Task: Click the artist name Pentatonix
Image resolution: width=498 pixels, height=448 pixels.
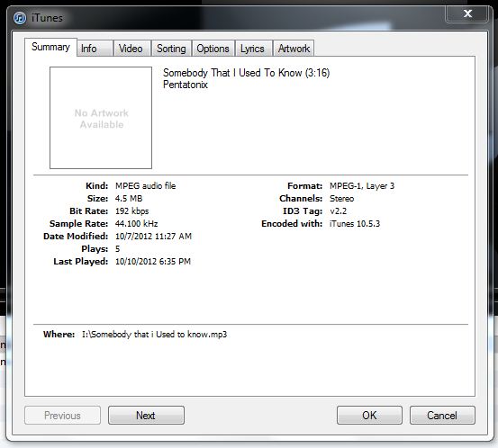Action: (x=186, y=85)
